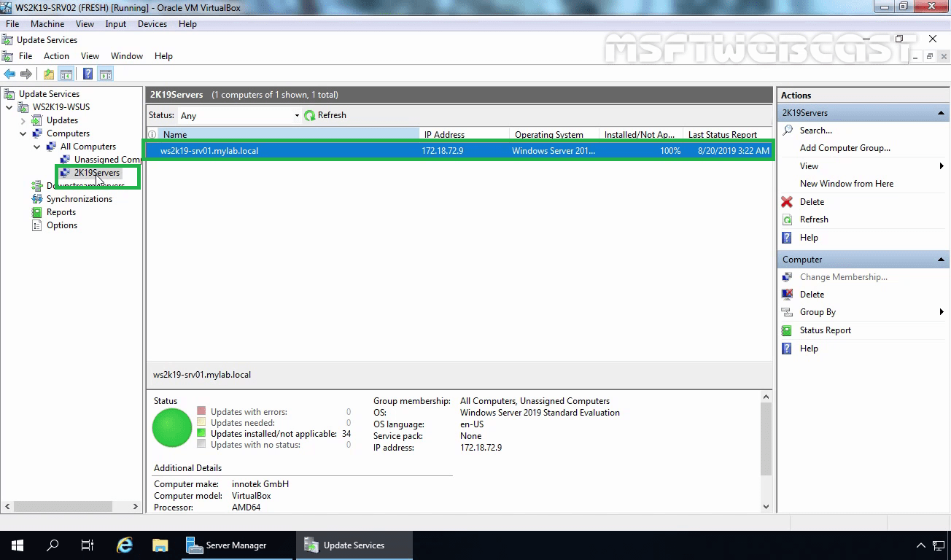Open taskbar Search magnifier
951x560 pixels.
point(53,545)
